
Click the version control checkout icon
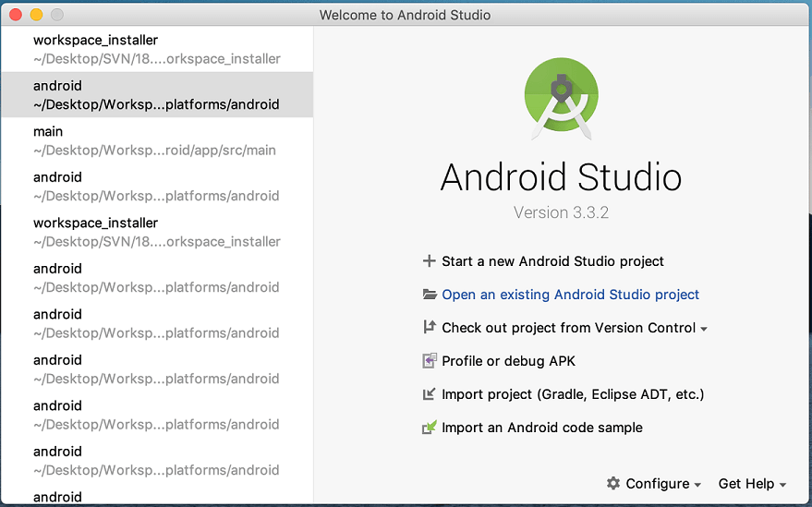(x=429, y=328)
